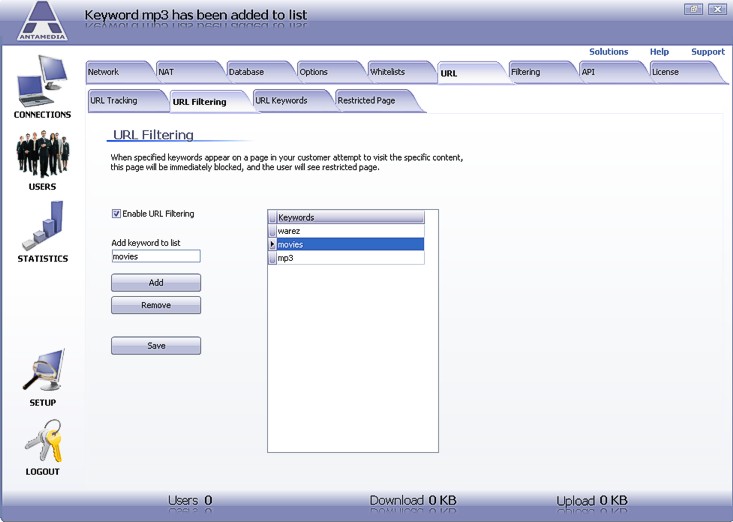This screenshot has height=522, width=733.
Task: Go to the URL Keywords subtab
Action: point(281,101)
